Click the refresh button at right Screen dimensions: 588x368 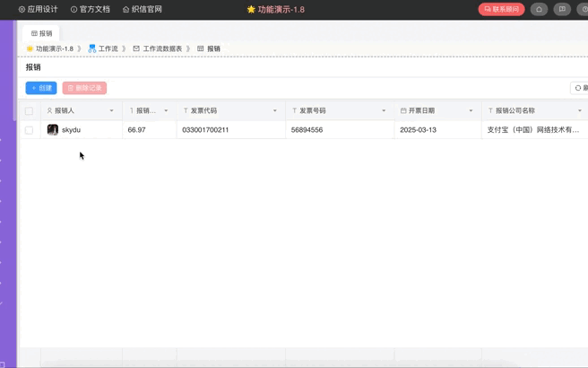579,88
